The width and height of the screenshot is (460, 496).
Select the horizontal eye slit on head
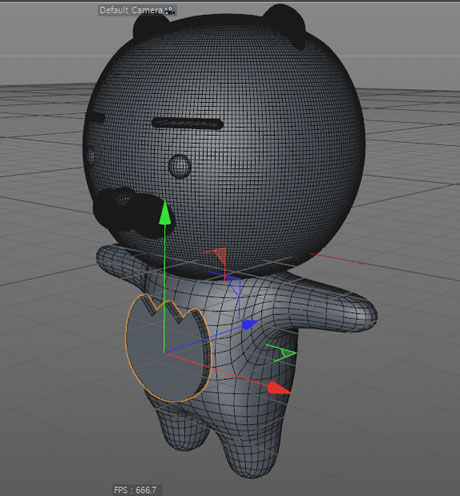tap(188, 124)
